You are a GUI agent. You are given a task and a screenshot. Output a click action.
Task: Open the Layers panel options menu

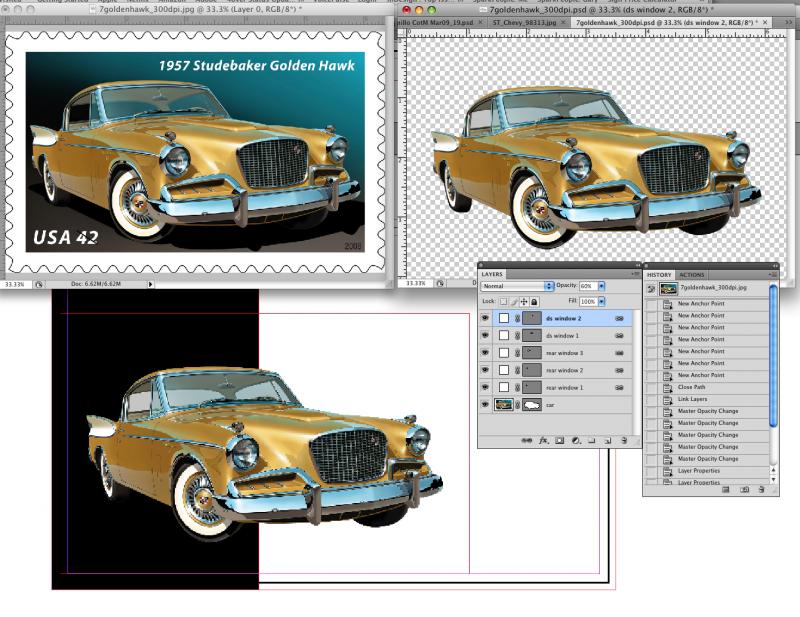tap(636, 274)
